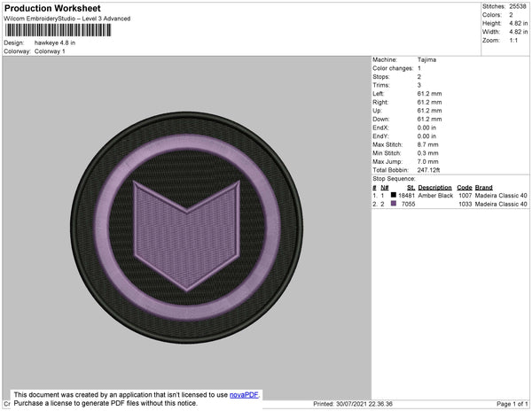Click the 'Description' column header

pyautogui.click(x=435, y=188)
